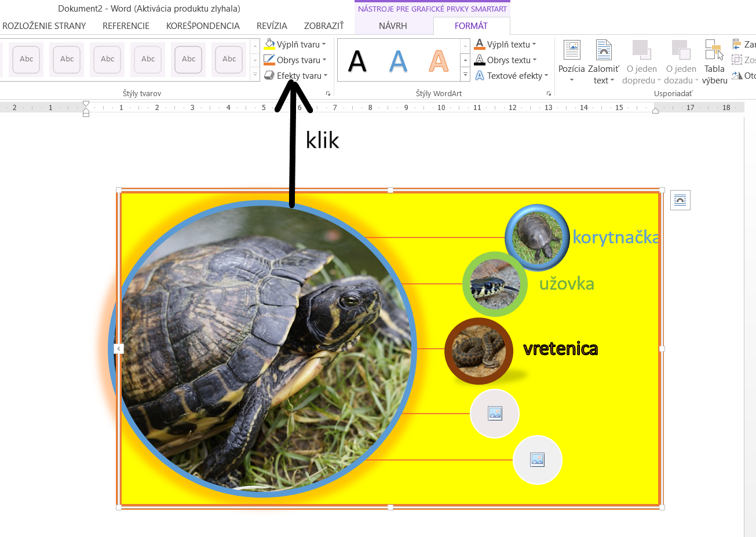
Task: Click the left indent box marker on the ruler
Action: [86, 114]
